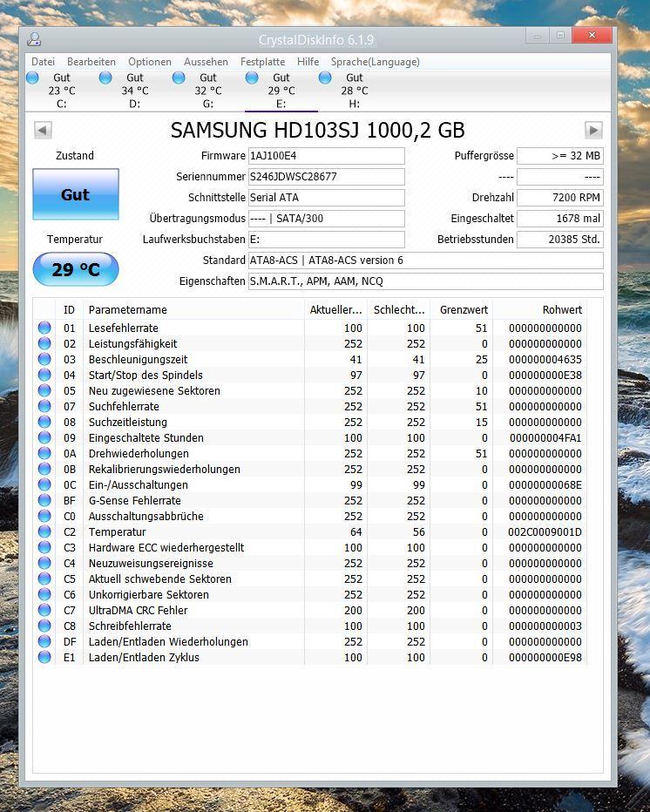Click status dot of Hardware ECC wiederhergestellt
650x812 pixels.
click(44, 547)
